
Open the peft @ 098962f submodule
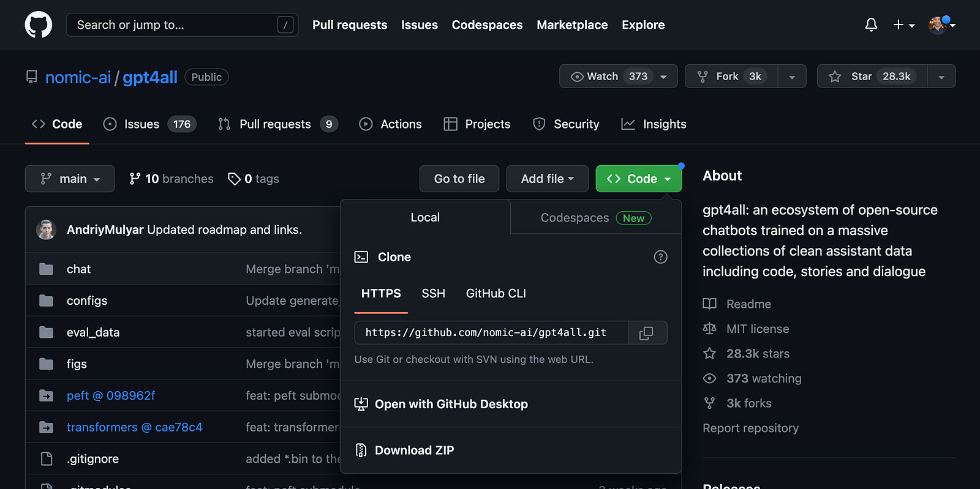click(111, 396)
